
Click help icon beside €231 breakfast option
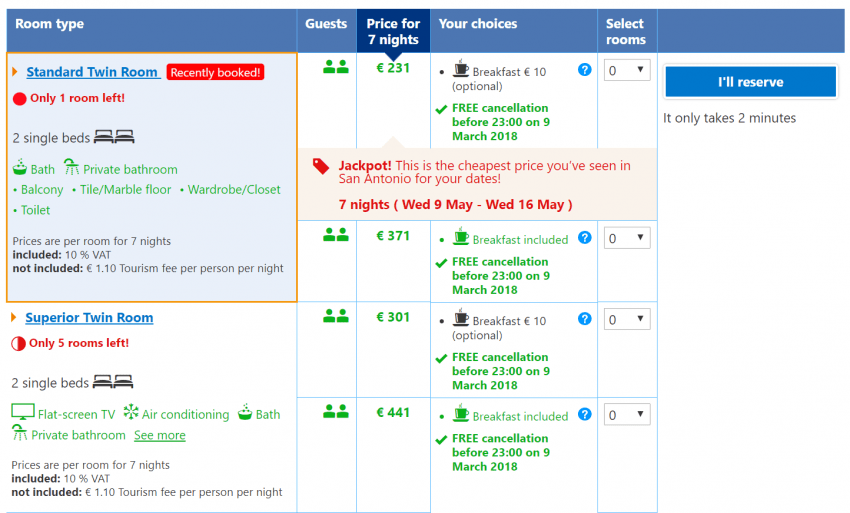coord(585,69)
